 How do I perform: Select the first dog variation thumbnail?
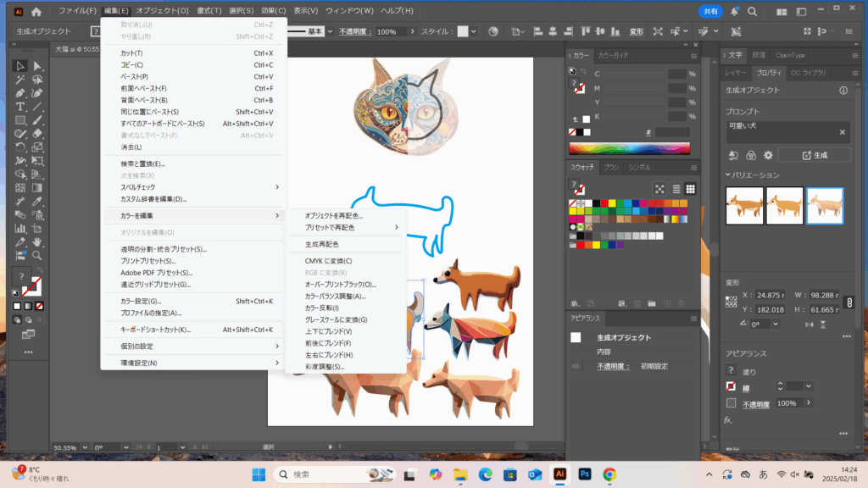pos(744,206)
